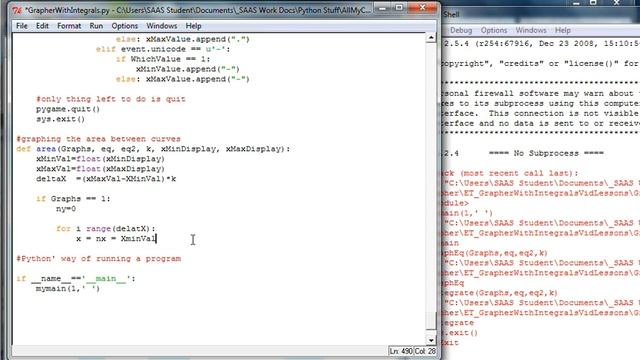The image size is (640, 360).
Task: Click 'egrate(Graphs,eq,eq2,k)' traceback line in Shell
Action: click(500, 293)
